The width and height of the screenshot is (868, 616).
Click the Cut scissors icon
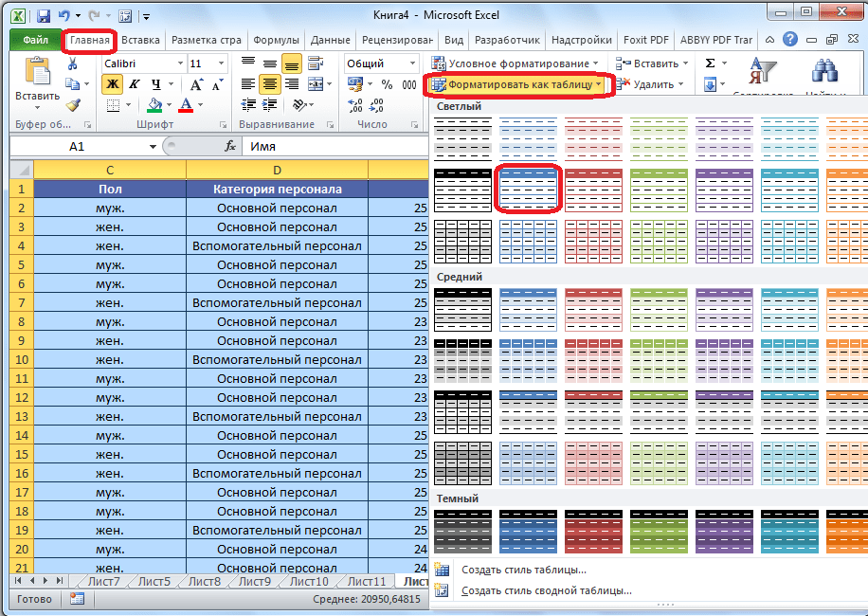click(73, 63)
